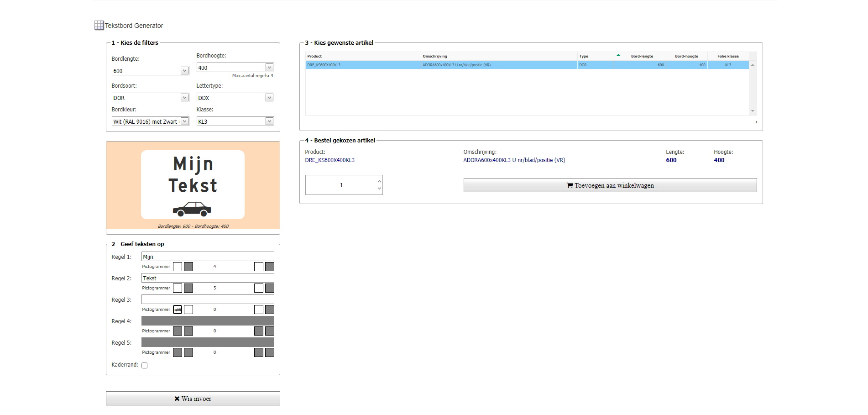The height and width of the screenshot is (415, 868).
Task: Click the car pictogram on the sign preview
Action: [192, 209]
